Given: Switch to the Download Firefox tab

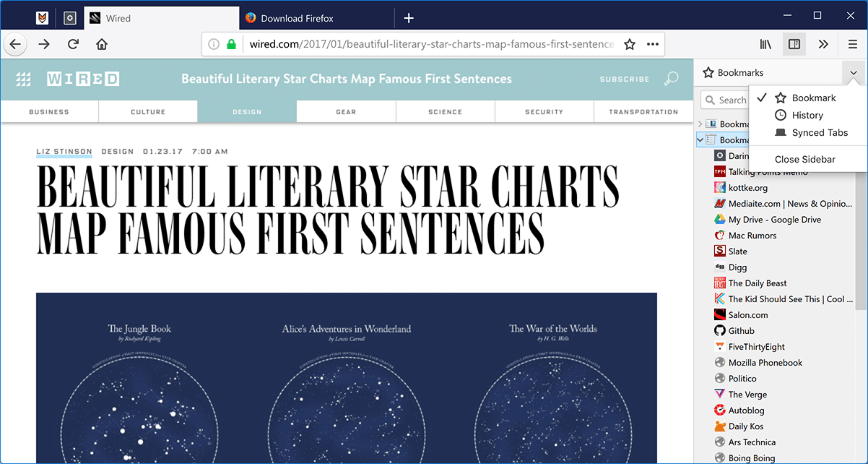Looking at the screenshot, I should coord(317,18).
